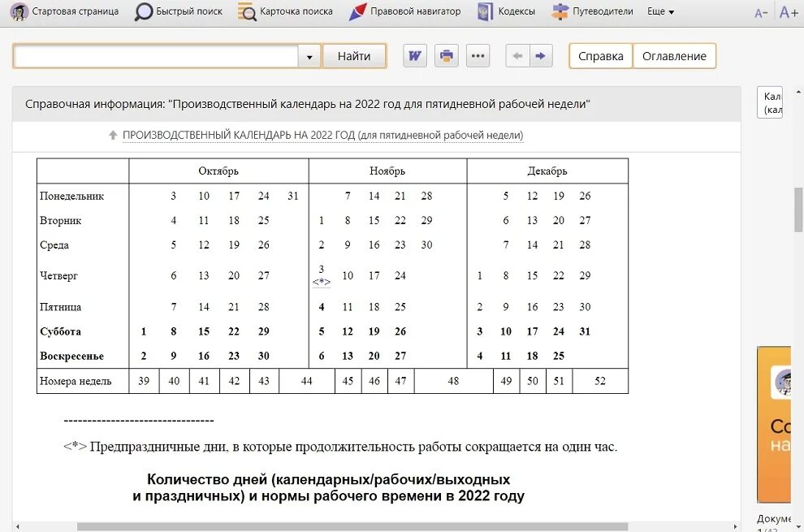Print the document with printer icon
Viewport: 804px width, 532px height.
[x=447, y=56]
